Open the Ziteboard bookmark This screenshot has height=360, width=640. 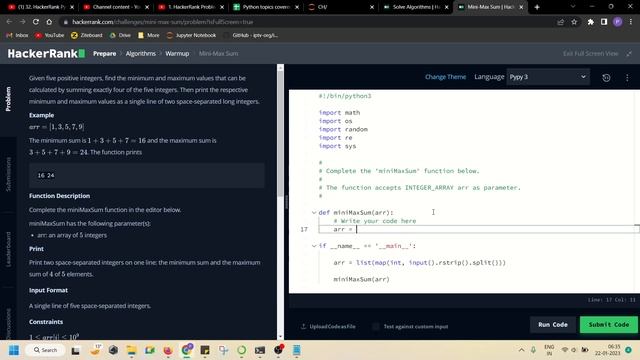(x=87, y=35)
